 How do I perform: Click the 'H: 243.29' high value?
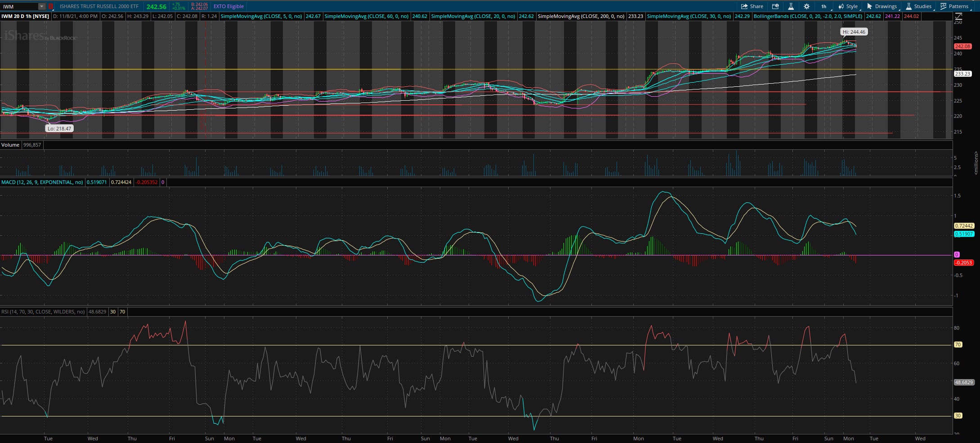click(x=138, y=16)
